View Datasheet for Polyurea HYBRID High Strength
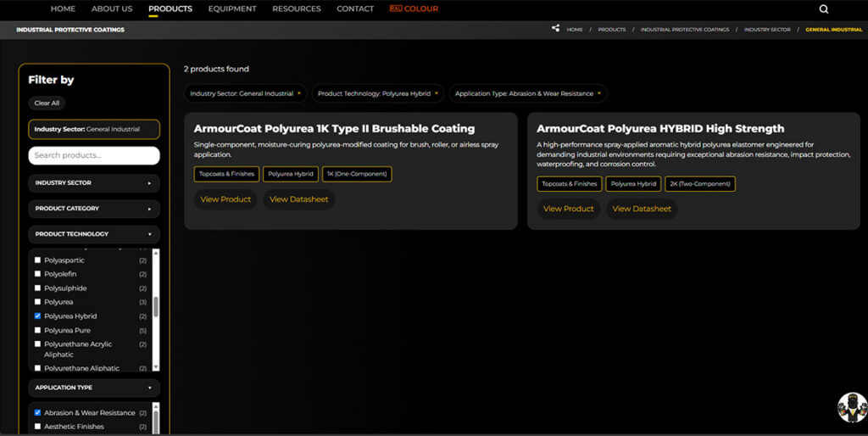 pos(642,209)
